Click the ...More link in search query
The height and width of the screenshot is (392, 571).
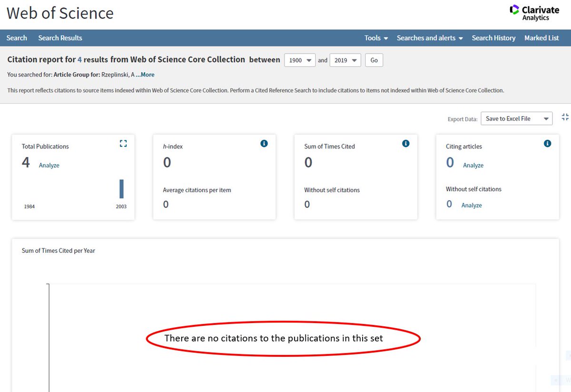tap(145, 75)
